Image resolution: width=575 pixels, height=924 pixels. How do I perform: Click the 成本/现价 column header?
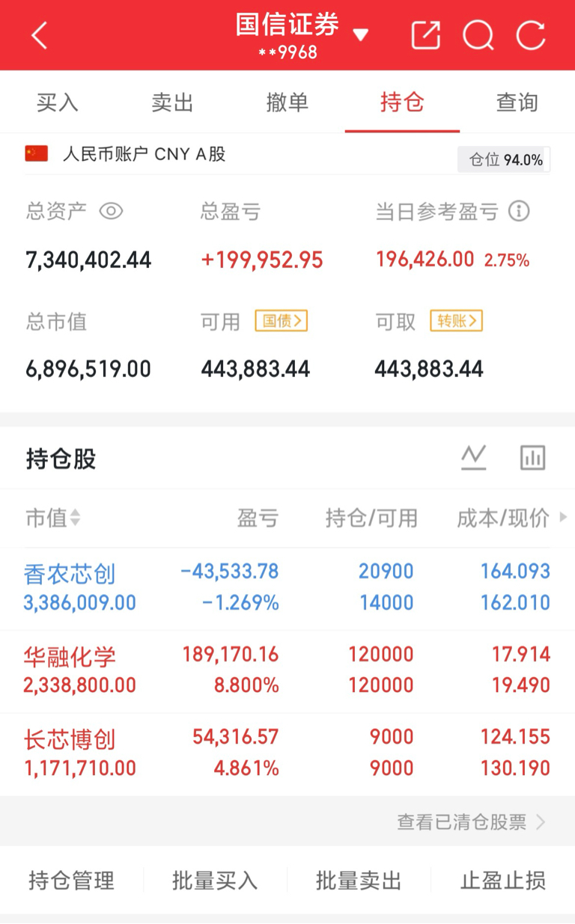point(503,518)
